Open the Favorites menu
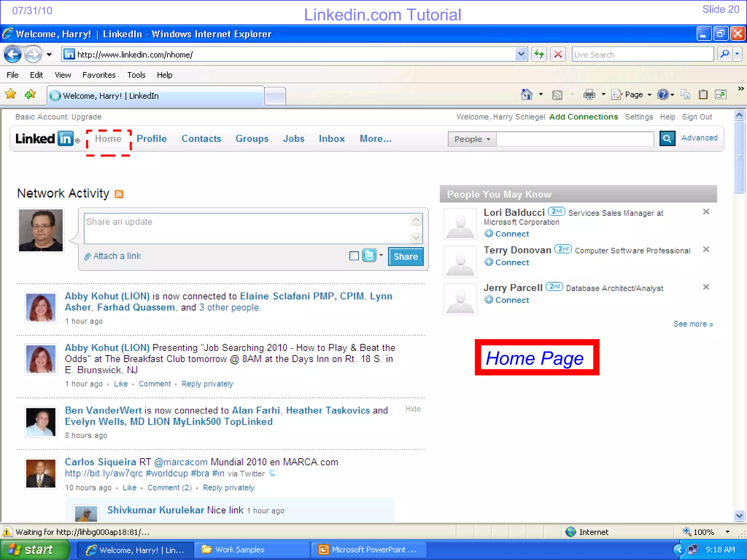 pyautogui.click(x=99, y=75)
